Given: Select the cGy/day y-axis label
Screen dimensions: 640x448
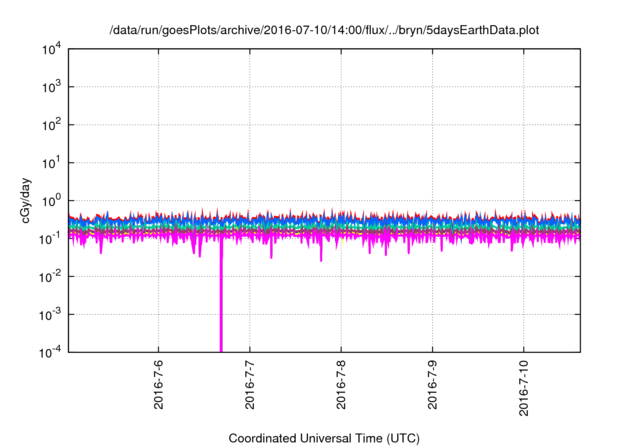Looking at the screenshot, I should coord(25,200).
